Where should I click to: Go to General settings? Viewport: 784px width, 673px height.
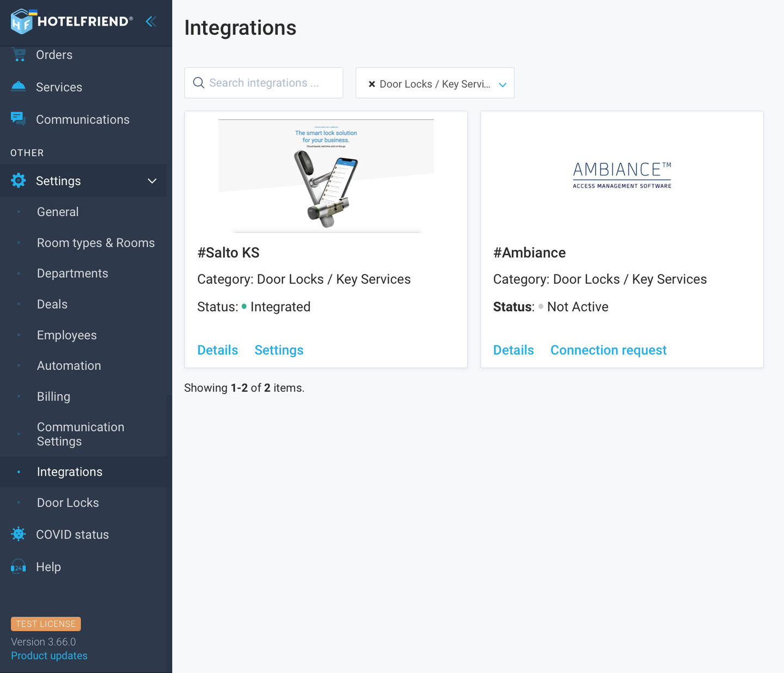pyautogui.click(x=58, y=212)
